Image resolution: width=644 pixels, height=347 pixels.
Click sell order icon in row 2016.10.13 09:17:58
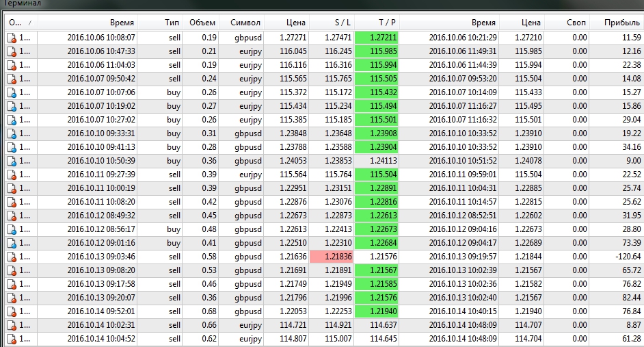click(x=11, y=285)
